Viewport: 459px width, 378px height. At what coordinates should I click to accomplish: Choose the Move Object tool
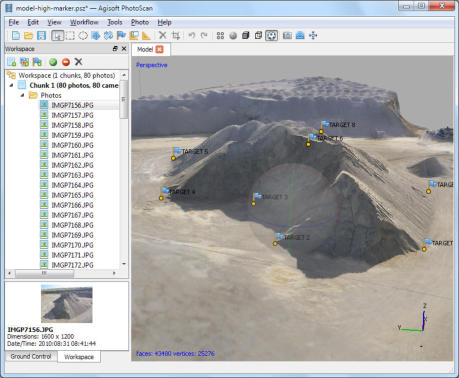(x=96, y=35)
